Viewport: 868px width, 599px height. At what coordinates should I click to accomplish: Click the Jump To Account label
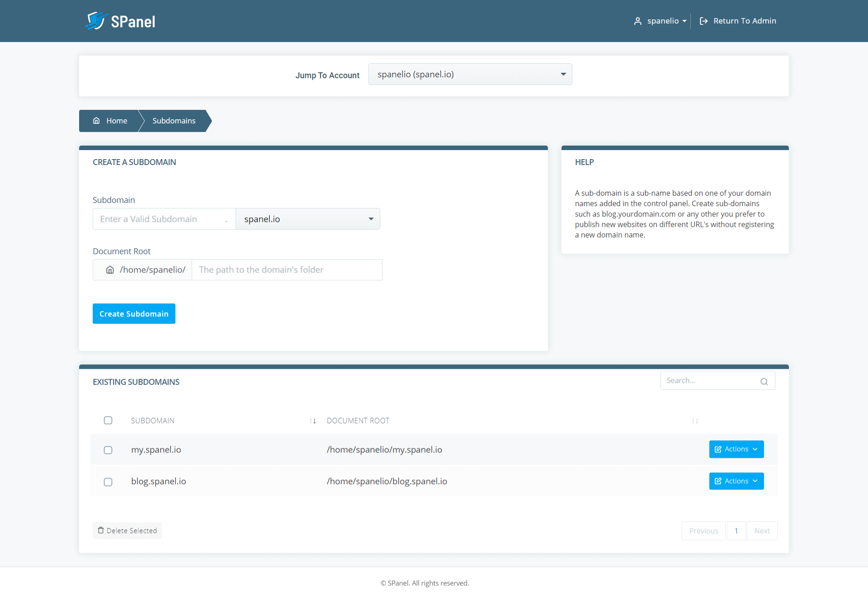click(327, 75)
